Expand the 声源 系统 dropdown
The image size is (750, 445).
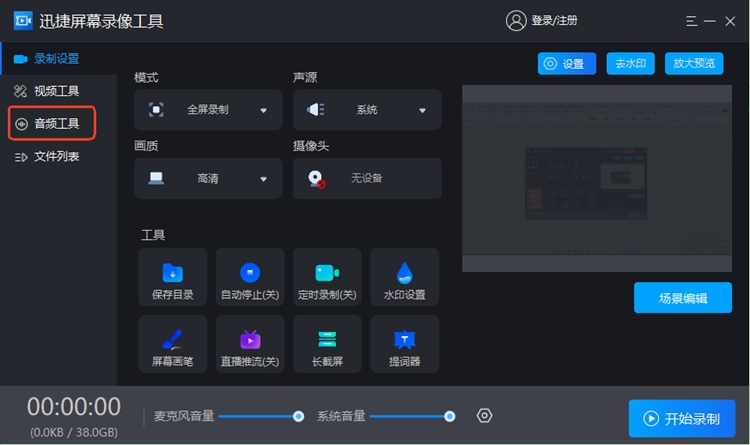[x=367, y=110]
